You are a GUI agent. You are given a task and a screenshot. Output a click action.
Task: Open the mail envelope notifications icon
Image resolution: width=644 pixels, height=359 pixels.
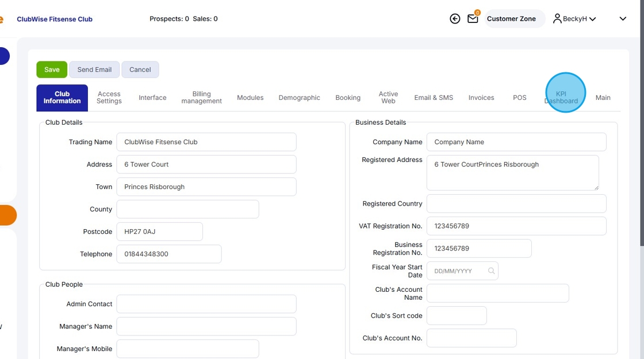[x=473, y=19]
